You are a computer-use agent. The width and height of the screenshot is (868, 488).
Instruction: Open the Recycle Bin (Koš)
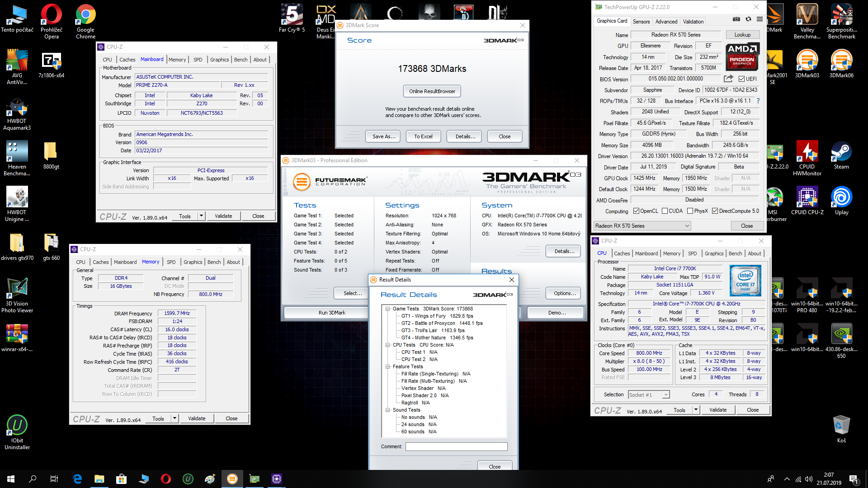[841, 429]
